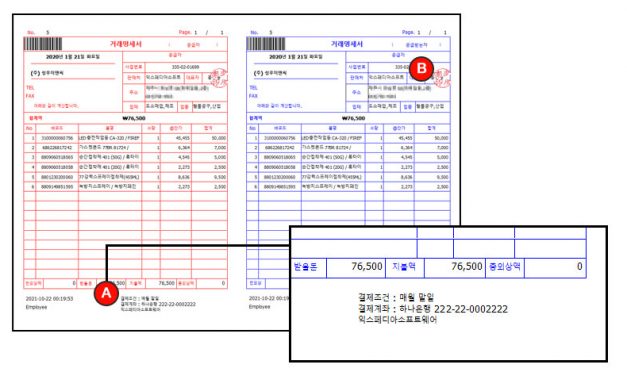Click unit price 6,364 on red invoice
627x376 pixels.
coord(184,148)
